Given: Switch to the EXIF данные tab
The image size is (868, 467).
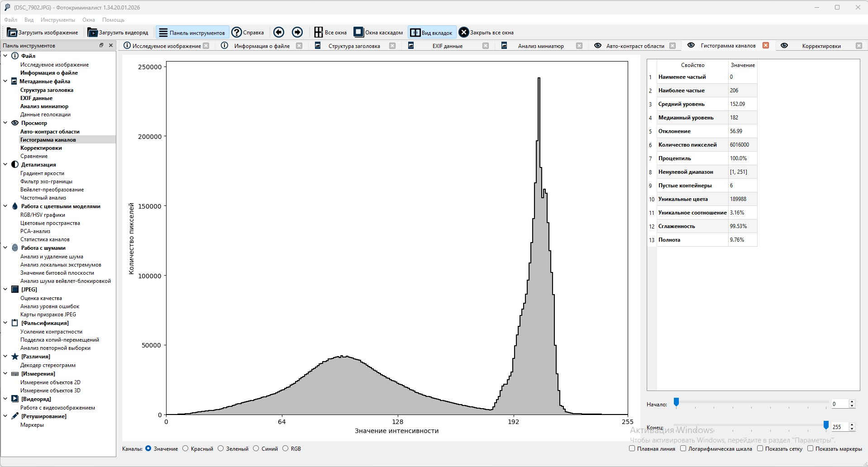Looking at the screenshot, I should click(447, 46).
